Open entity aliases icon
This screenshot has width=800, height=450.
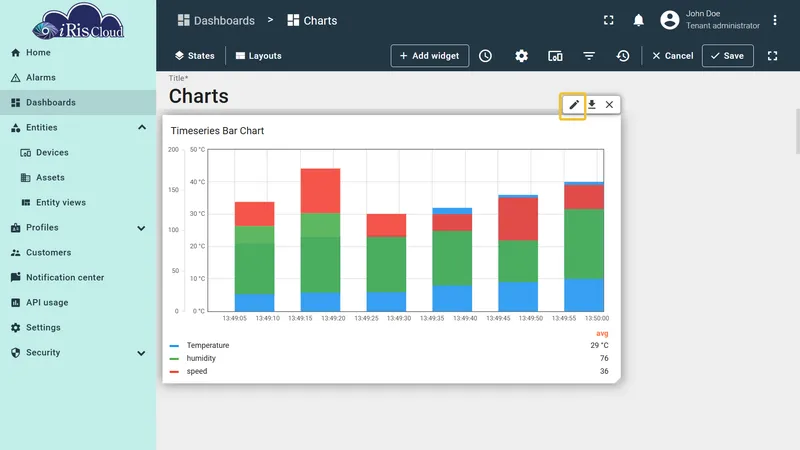coord(555,56)
